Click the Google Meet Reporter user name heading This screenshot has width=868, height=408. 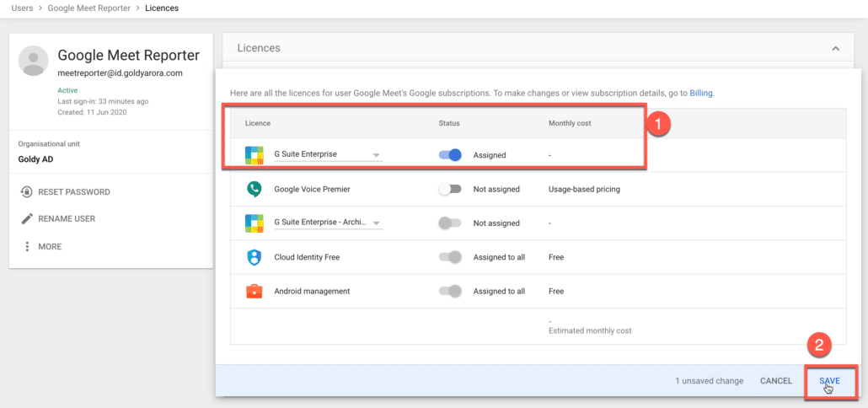[x=128, y=56]
